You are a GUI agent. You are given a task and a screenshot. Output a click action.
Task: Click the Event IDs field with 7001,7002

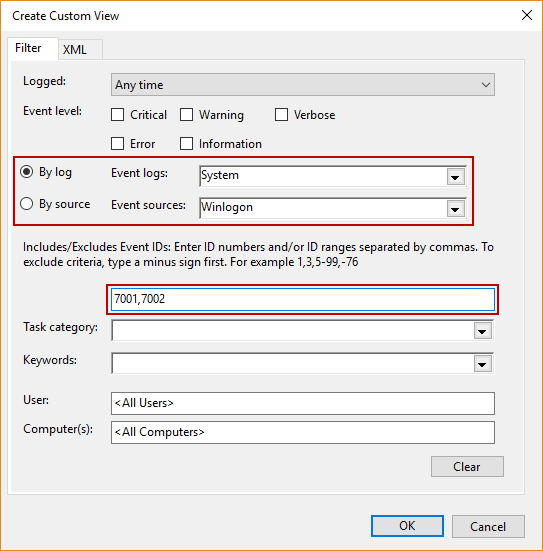coord(303,299)
